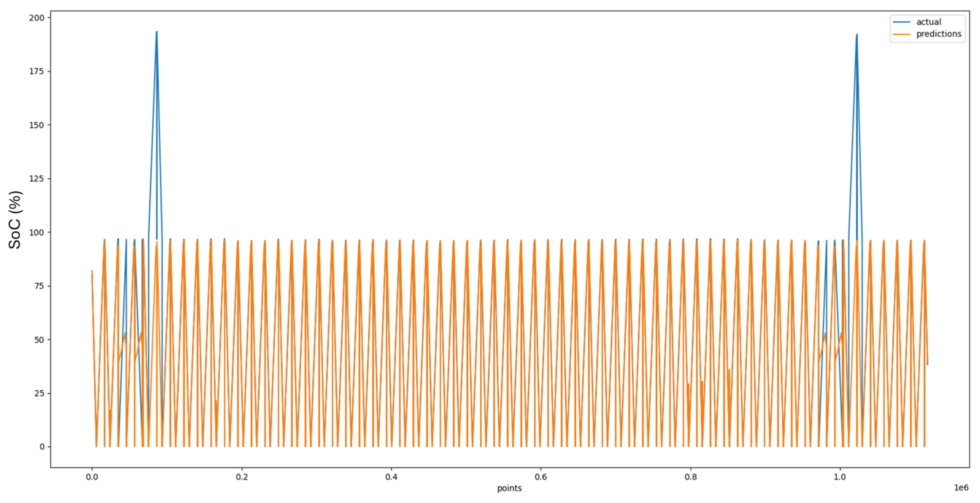Click the 'actual' legend label
Viewport: 980px width, 503px height.
click(929, 22)
